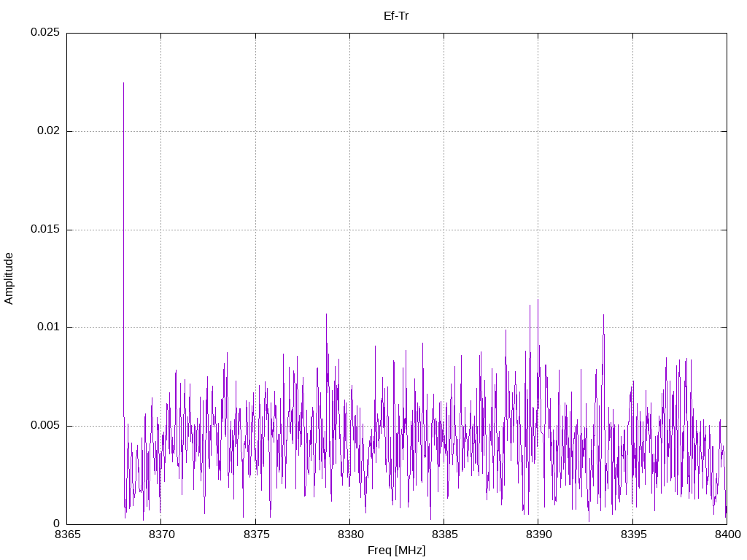Click the 8395 x-axis tick label
Viewport: 747px width, 560px height.
click(633, 534)
